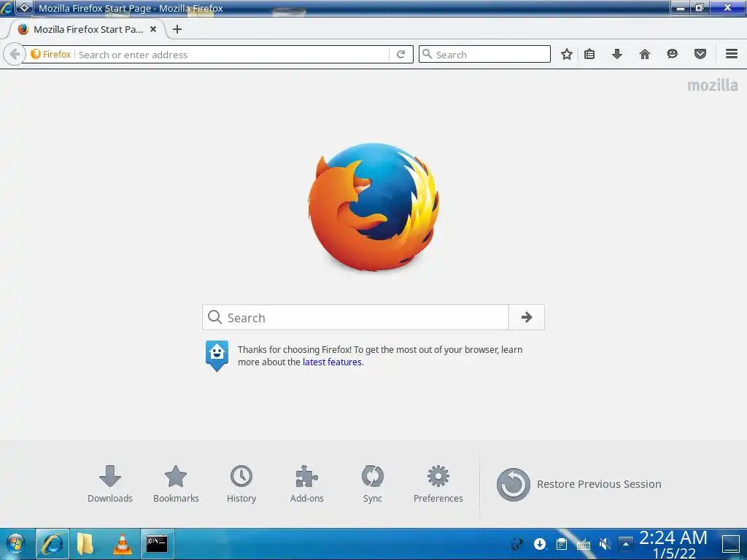
Task: Open a new tab with plus button
Action: (177, 29)
